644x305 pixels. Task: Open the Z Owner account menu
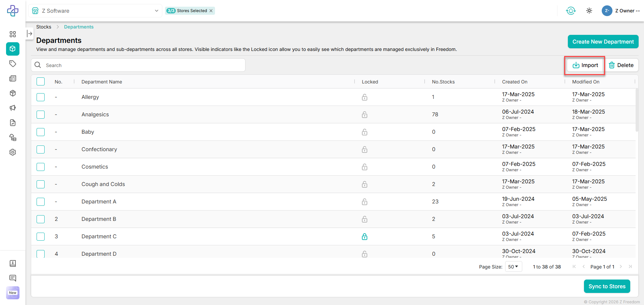[x=621, y=11]
